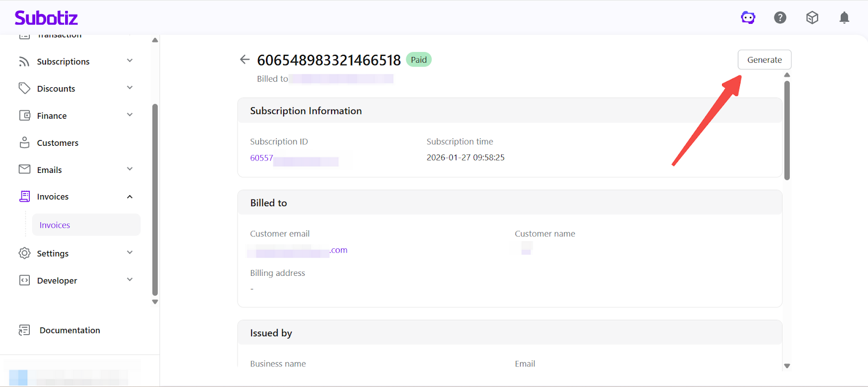Image resolution: width=868 pixels, height=387 pixels.
Task: Open the notifications bell
Action: [x=844, y=18]
